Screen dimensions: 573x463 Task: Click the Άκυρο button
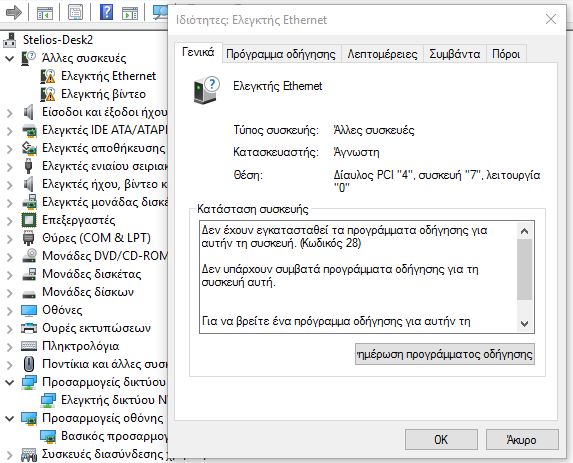point(522,440)
